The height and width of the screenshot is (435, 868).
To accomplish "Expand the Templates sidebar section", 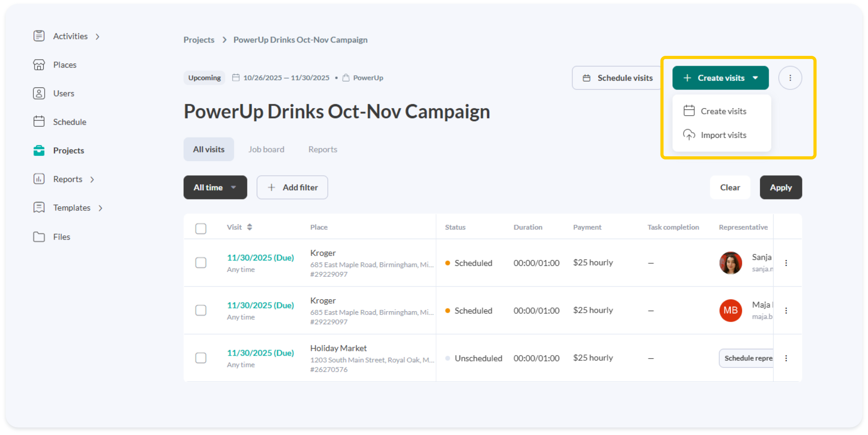I will 100,208.
